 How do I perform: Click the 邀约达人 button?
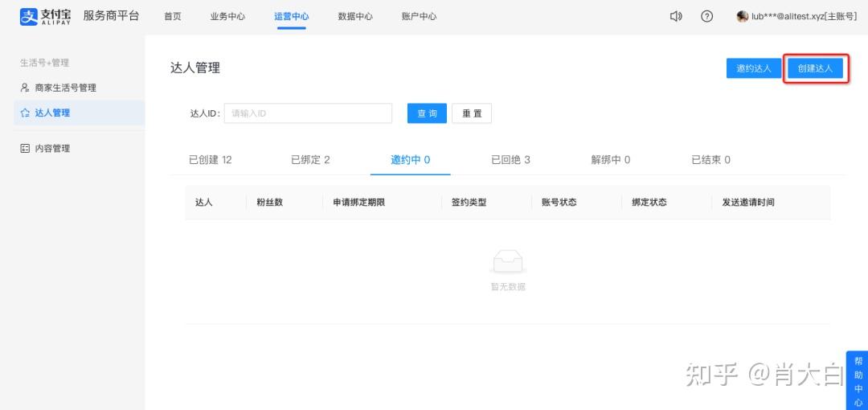[x=753, y=68]
